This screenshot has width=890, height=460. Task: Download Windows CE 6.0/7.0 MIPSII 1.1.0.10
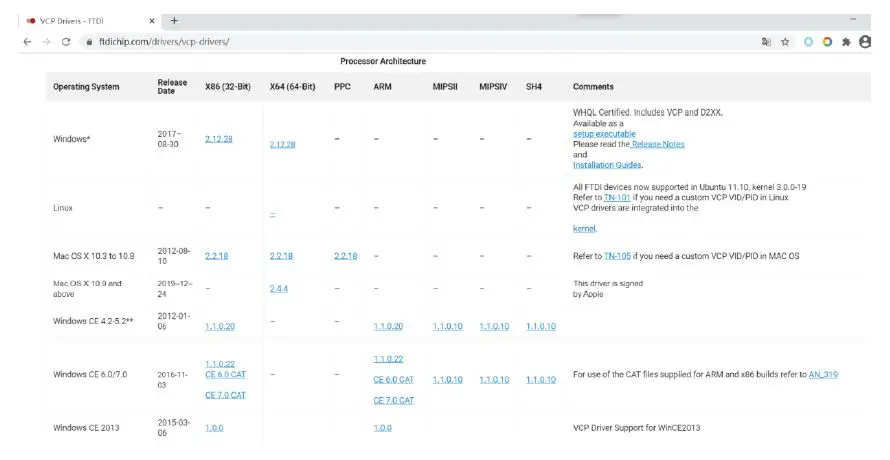[447, 380]
